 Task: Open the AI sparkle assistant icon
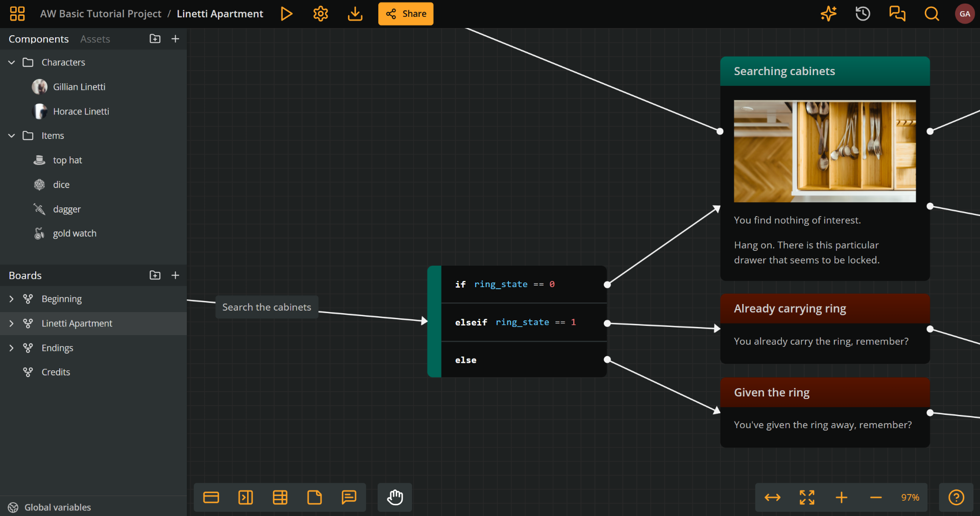point(828,14)
